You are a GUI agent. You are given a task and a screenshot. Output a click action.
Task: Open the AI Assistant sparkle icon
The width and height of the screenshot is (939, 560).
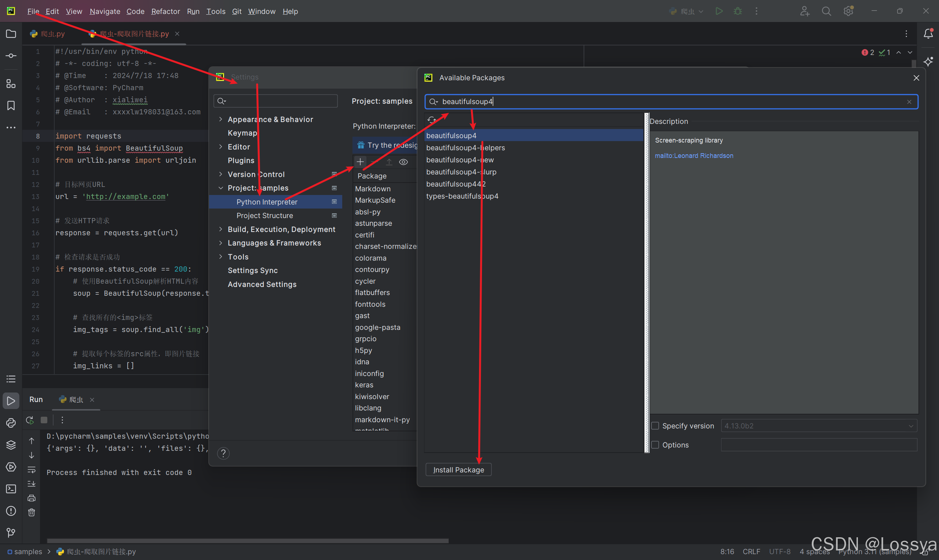928,62
